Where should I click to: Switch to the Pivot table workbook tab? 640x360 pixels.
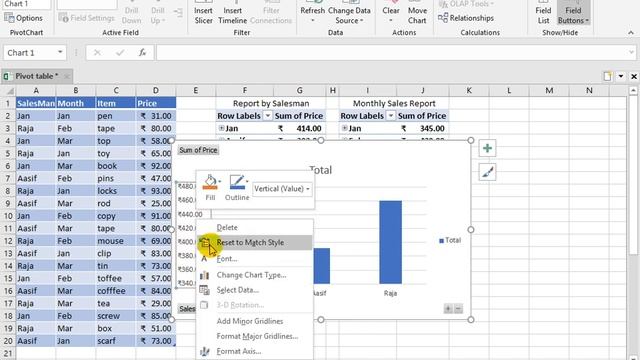[x=37, y=76]
